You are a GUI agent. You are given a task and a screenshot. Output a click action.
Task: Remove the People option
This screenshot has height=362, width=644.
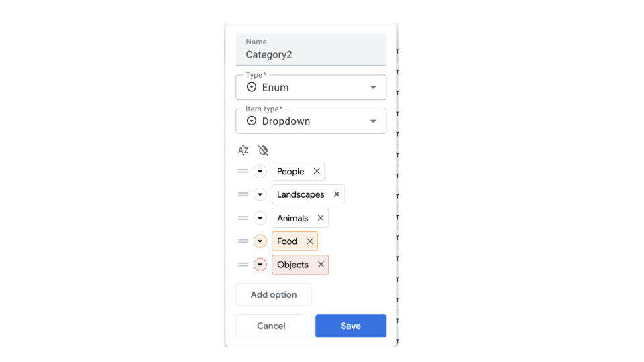317,172
